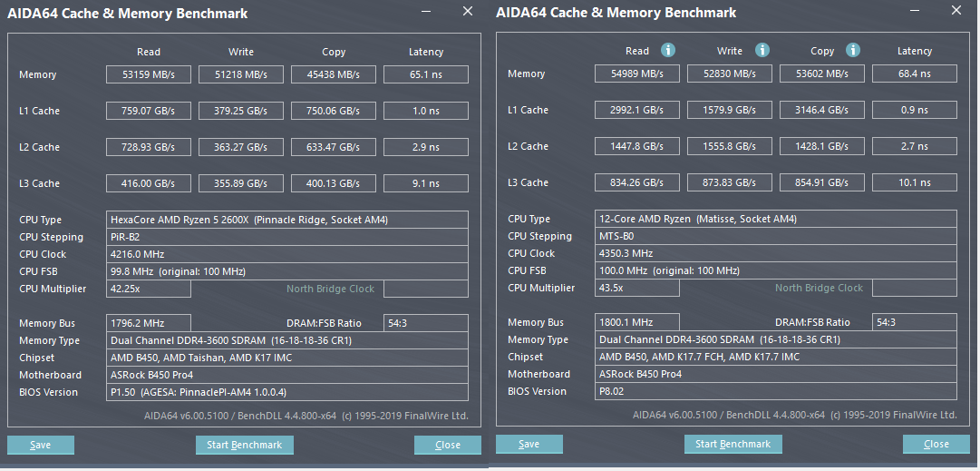Select Memory Read value 54989 MB/s
This screenshot has width=980, height=471.
pyautogui.click(x=637, y=74)
